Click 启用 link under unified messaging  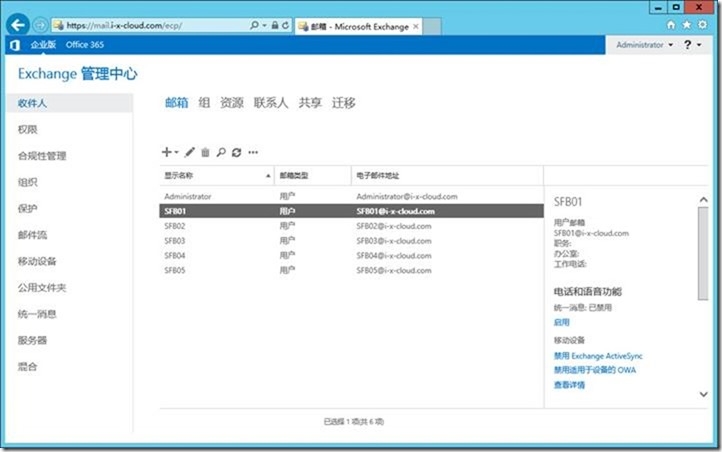pos(562,322)
